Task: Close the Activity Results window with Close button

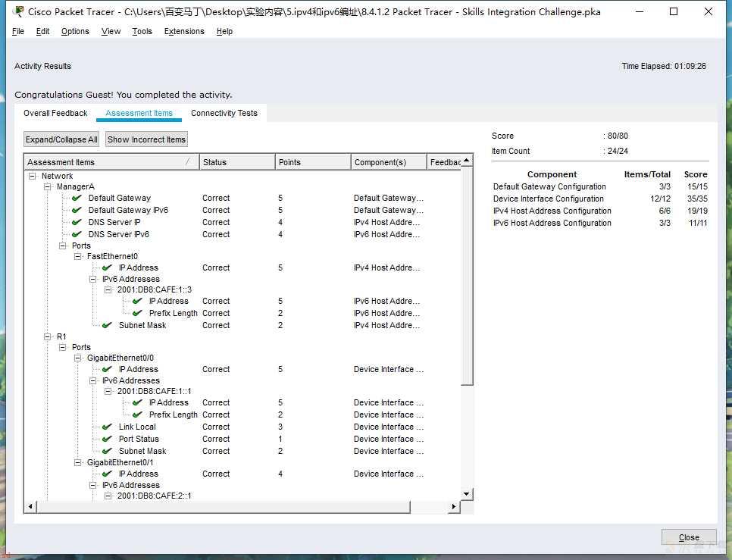Action: (689, 537)
